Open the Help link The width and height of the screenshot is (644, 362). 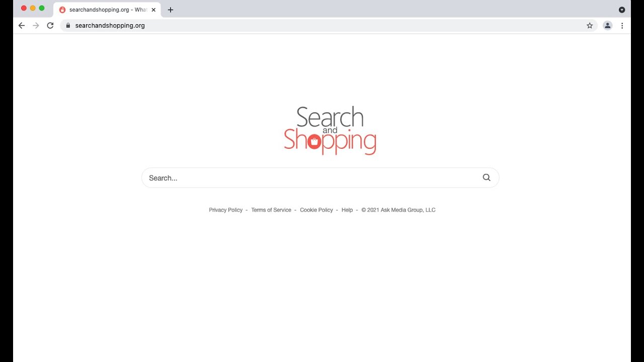pos(347,210)
